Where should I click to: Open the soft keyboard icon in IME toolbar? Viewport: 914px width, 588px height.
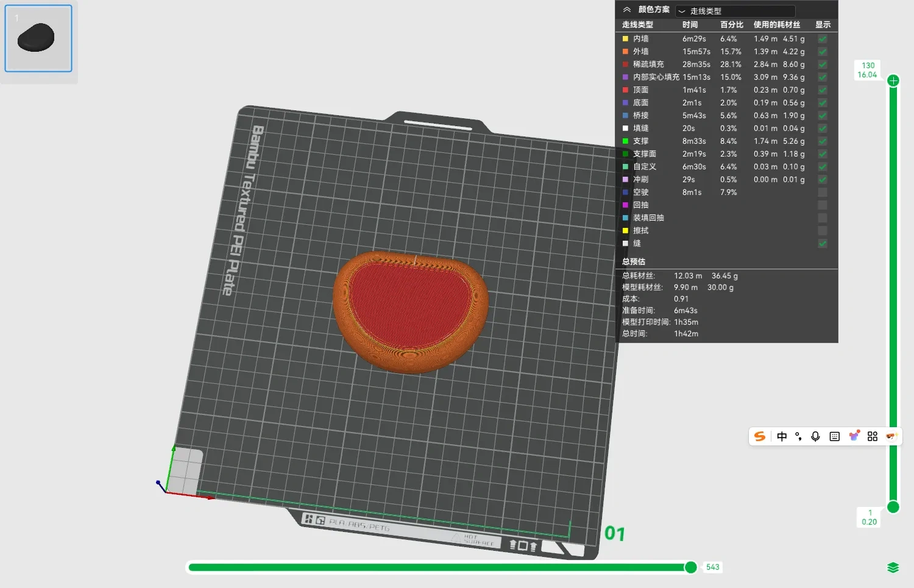click(x=835, y=436)
